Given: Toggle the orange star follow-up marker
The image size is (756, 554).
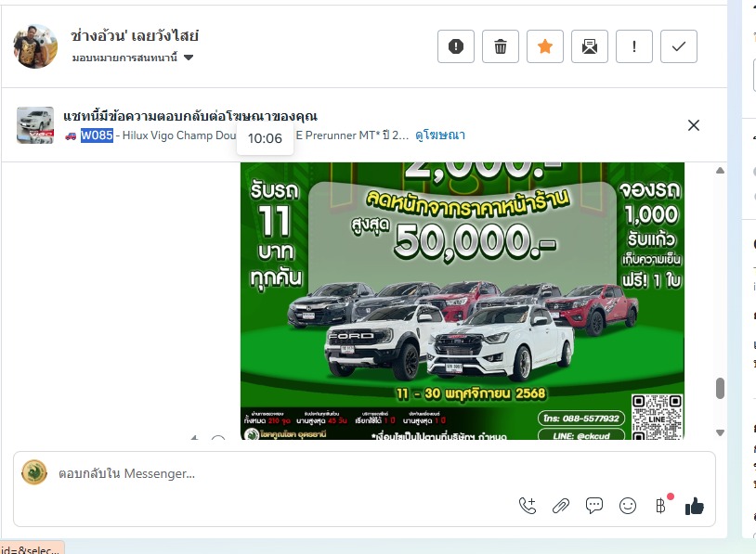Looking at the screenshot, I should (545, 46).
